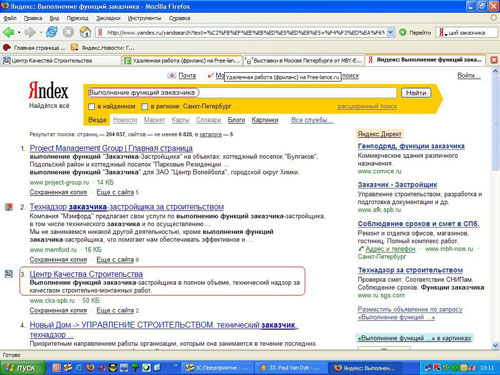Open the URL address bar dropdown

(x=391, y=32)
